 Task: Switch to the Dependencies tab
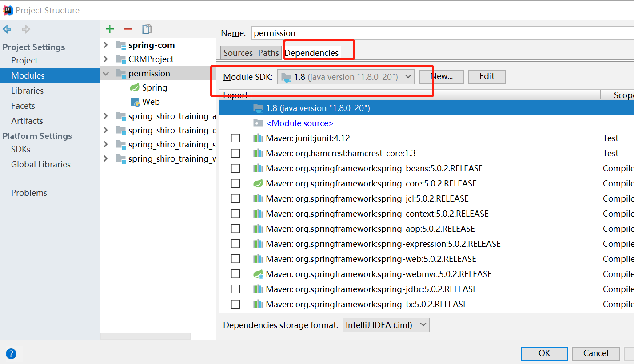(x=311, y=53)
